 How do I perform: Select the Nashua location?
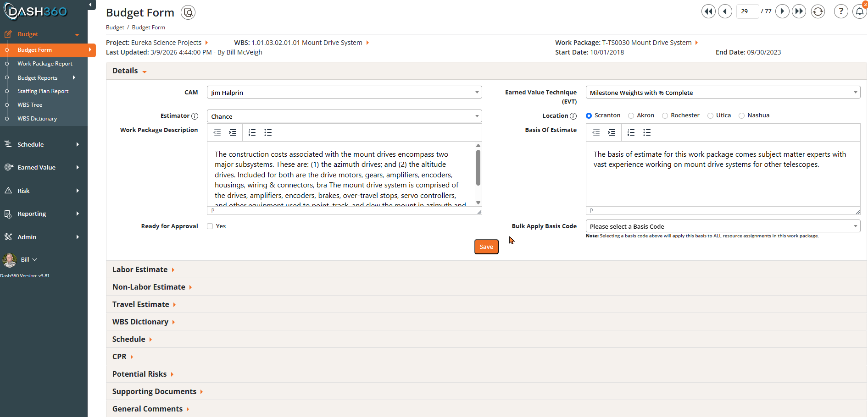click(x=741, y=116)
